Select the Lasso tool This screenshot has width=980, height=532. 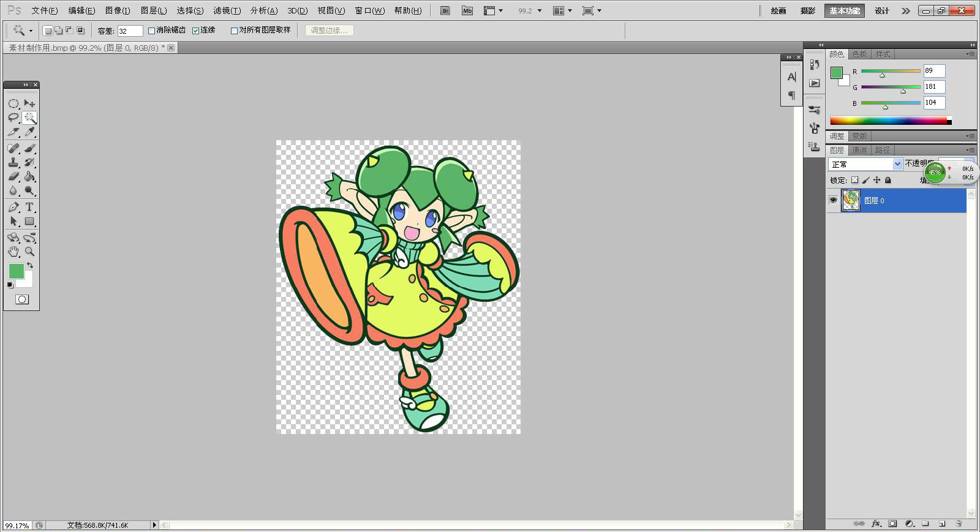tap(13, 118)
